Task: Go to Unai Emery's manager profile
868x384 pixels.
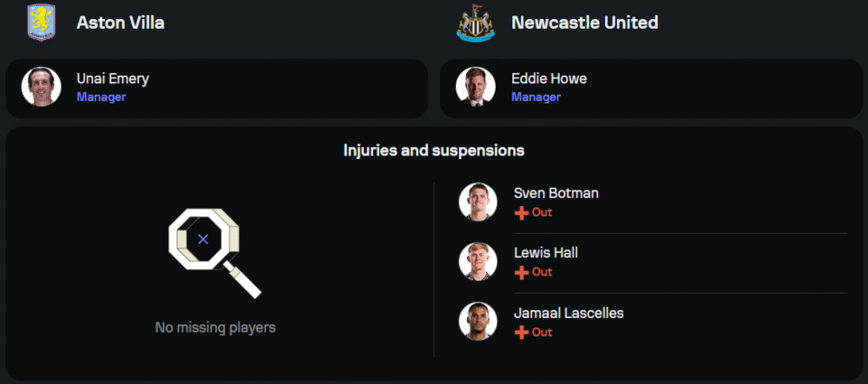Action: pyautogui.click(x=113, y=79)
